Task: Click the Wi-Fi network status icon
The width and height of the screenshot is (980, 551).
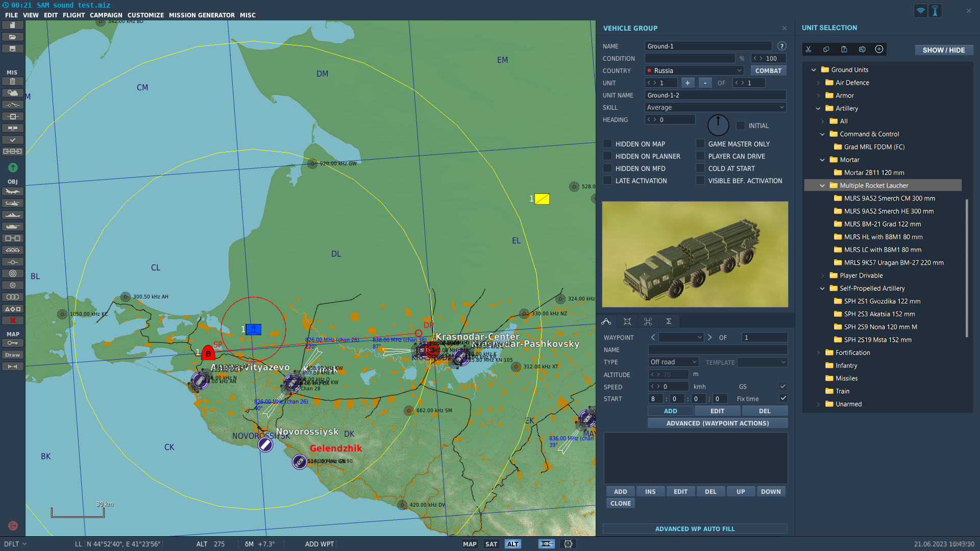Action: click(920, 11)
